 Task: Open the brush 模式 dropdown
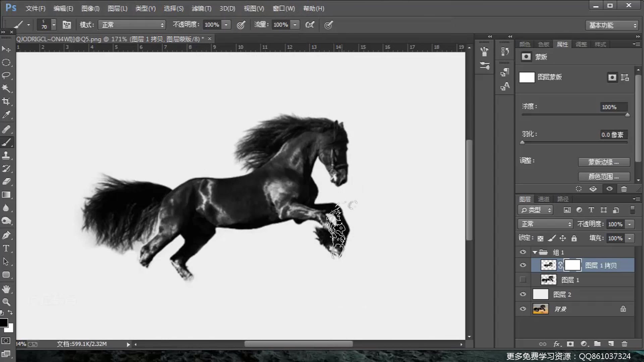tap(132, 25)
